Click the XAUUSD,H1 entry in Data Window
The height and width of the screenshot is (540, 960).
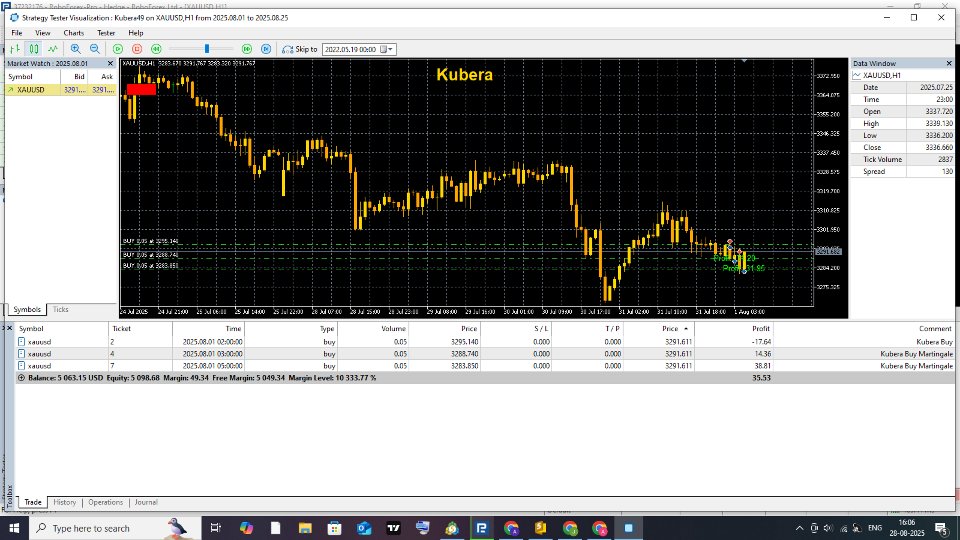(x=882, y=75)
